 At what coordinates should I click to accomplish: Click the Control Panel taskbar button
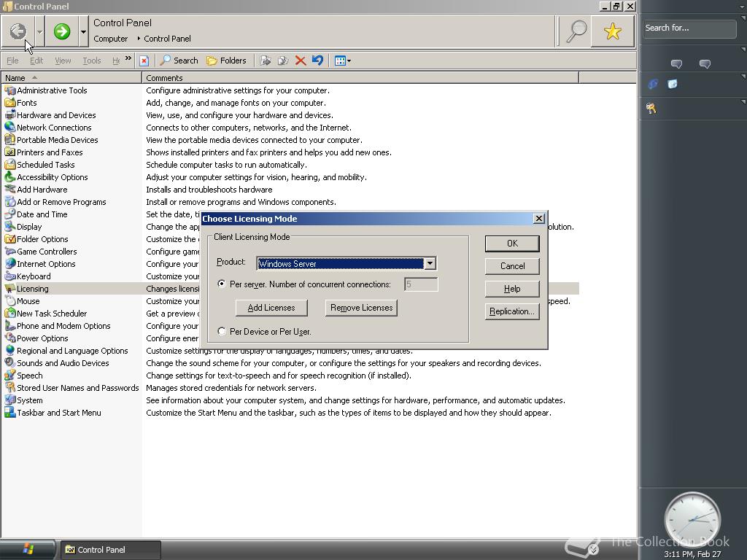111,550
